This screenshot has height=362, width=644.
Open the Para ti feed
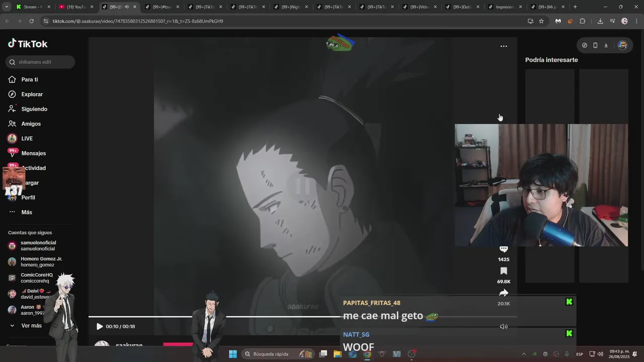[29, 79]
